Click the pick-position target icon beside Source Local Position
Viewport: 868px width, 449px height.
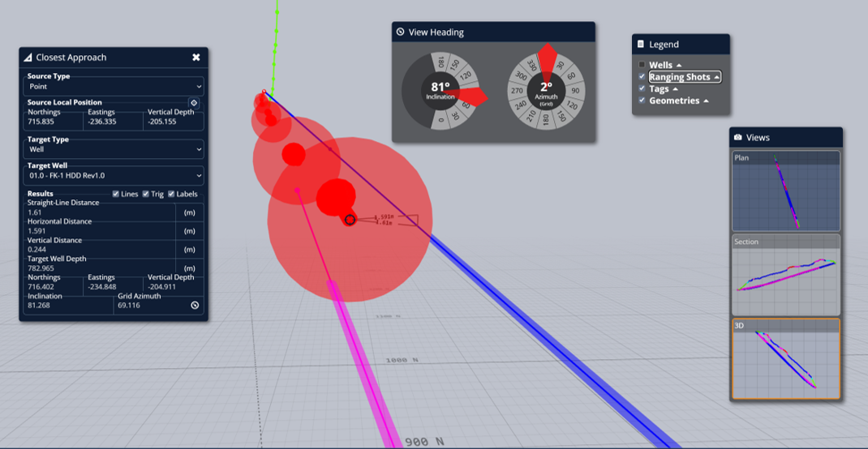(193, 102)
